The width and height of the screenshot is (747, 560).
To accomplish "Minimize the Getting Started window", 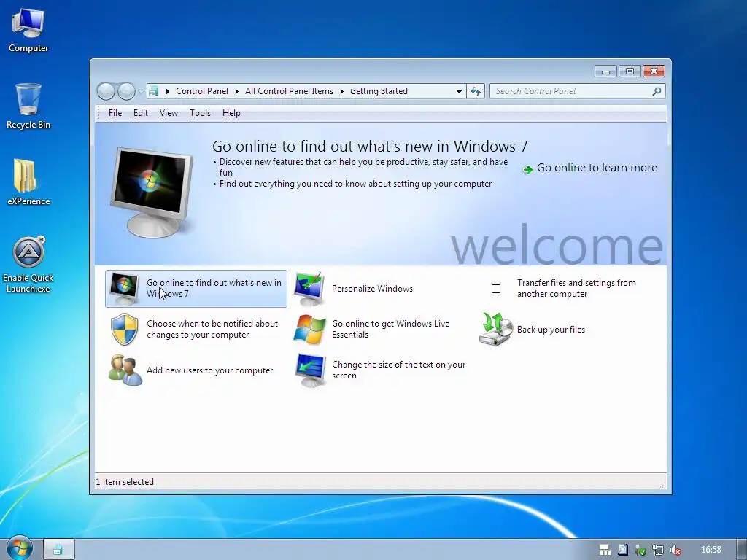I will coord(605,71).
